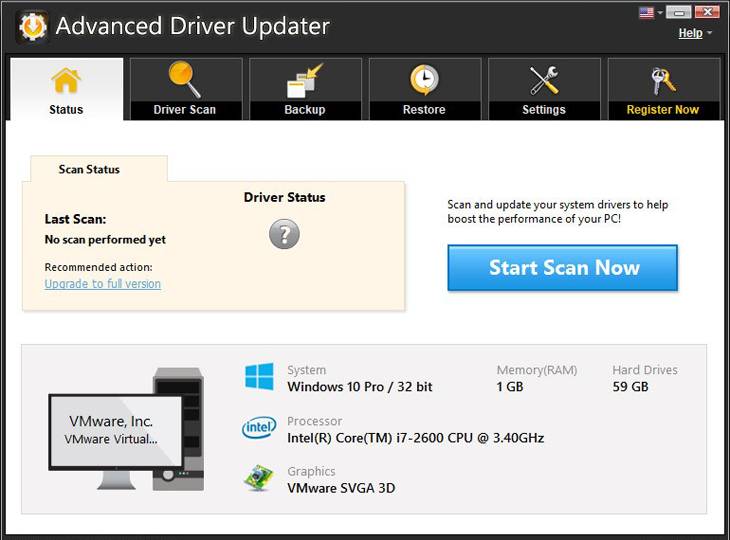The width and height of the screenshot is (730, 540).
Task: Click the Register Now keys icon
Action: (663, 81)
